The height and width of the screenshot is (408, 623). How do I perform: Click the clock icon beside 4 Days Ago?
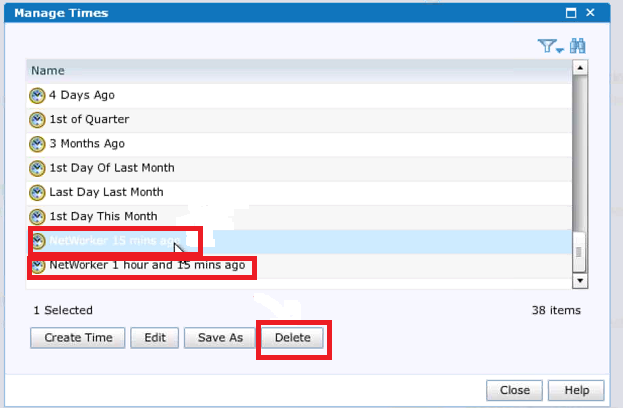click(x=37, y=95)
